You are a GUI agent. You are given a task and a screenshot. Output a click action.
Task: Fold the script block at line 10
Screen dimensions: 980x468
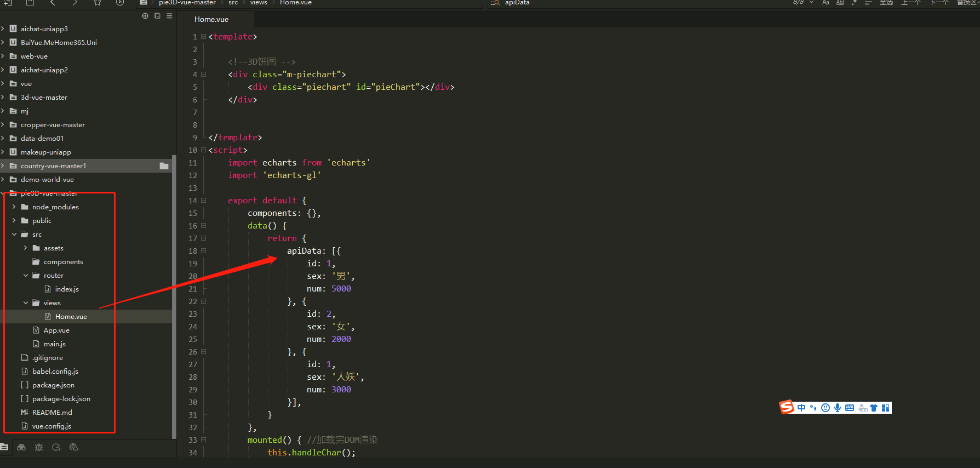tap(203, 150)
